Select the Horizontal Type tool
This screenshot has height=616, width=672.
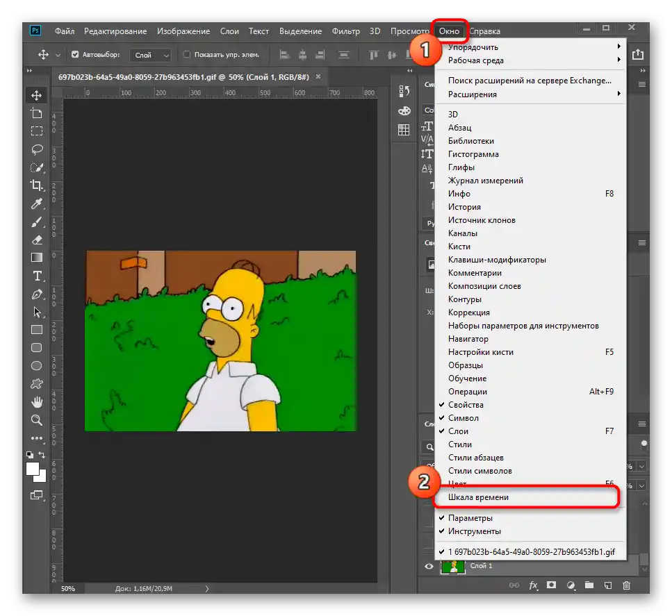pyautogui.click(x=37, y=276)
